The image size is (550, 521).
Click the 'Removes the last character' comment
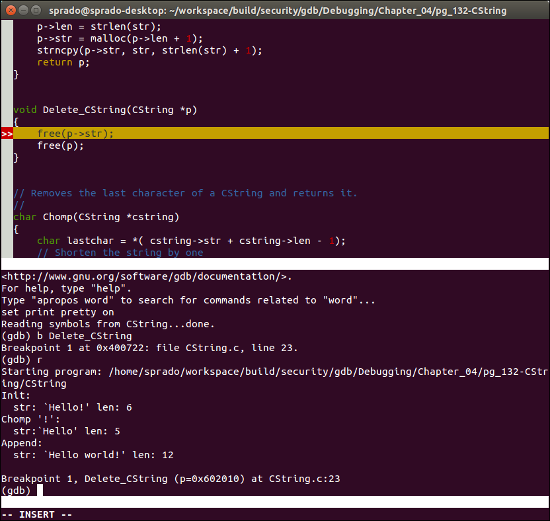pos(185,193)
